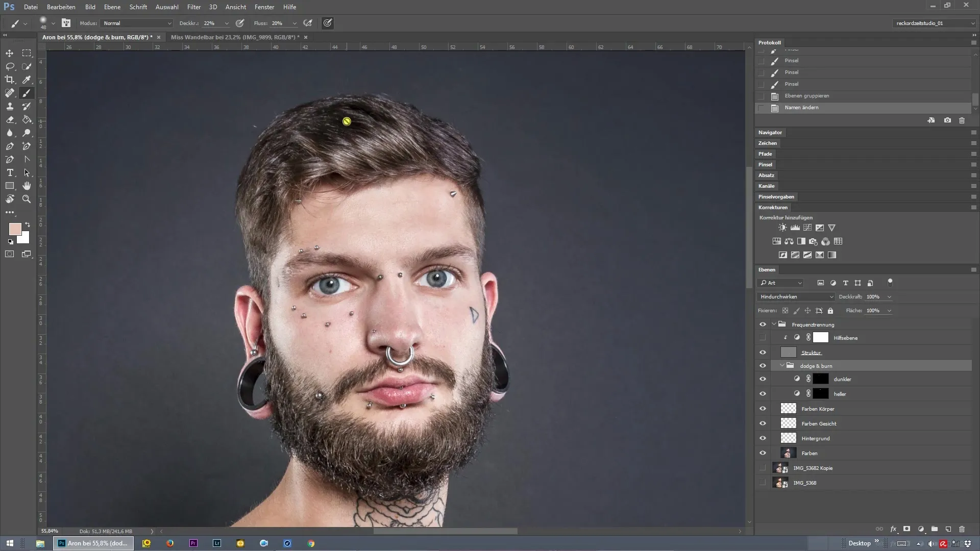The height and width of the screenshot is (551, 980).
Task: Select the Rectangle shape tool
Action: [10, 186]
